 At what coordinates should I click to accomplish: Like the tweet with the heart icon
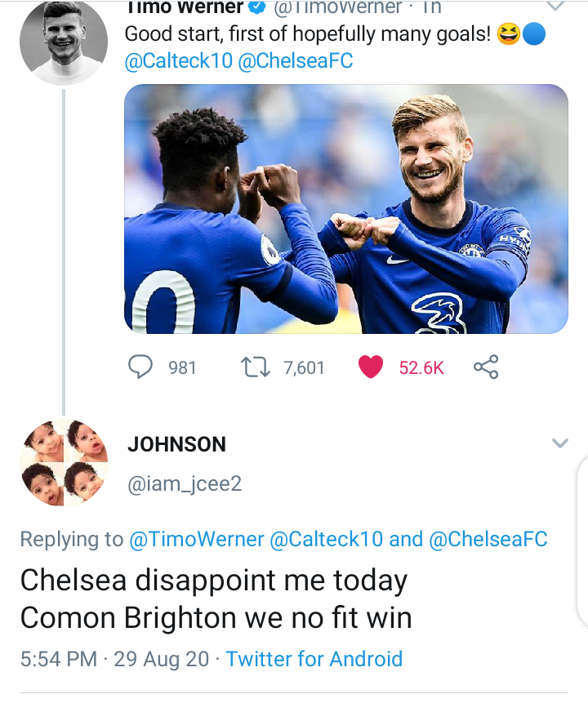click(x=371, y=367)
